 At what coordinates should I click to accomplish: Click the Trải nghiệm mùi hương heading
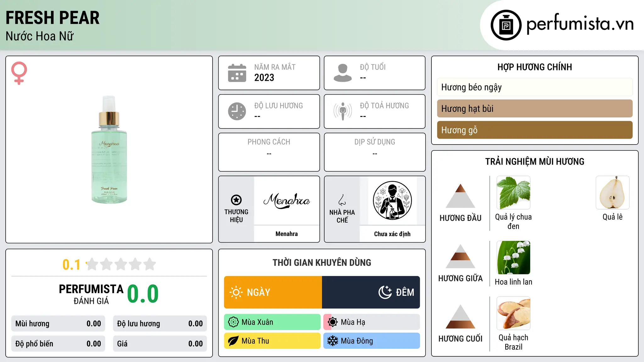tap(535, 162)
